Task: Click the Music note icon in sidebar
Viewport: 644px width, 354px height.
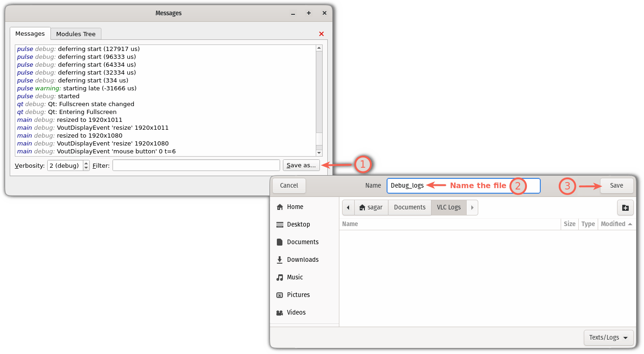Action: pyautogui.click(x=280, y=278)
